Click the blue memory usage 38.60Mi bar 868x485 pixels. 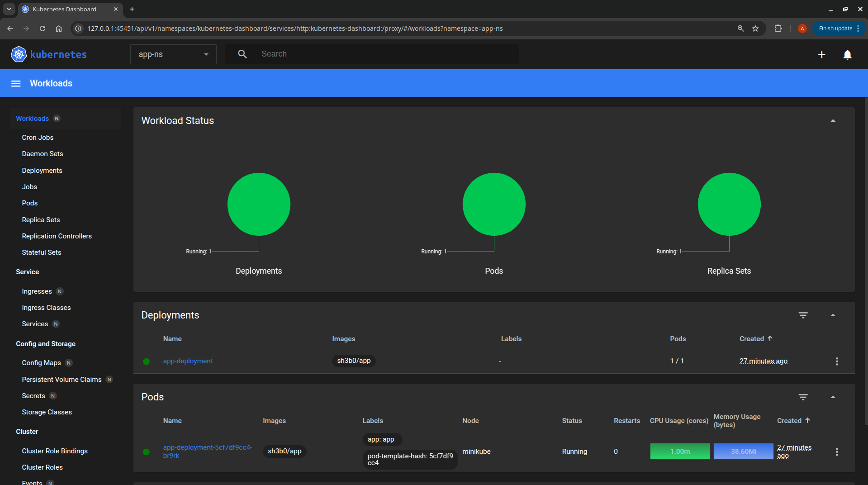743,452
